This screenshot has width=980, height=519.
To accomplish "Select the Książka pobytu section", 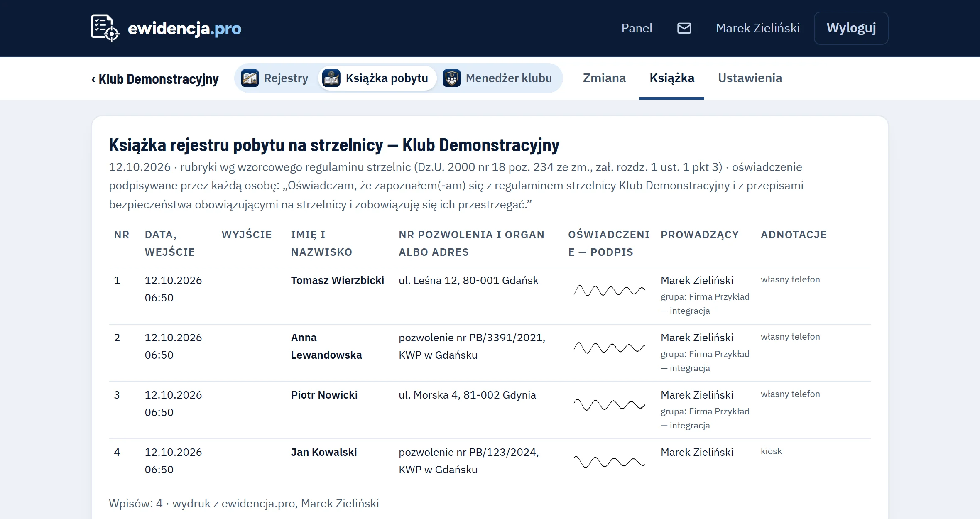I will pyautogui.click(x=377, y=78).
